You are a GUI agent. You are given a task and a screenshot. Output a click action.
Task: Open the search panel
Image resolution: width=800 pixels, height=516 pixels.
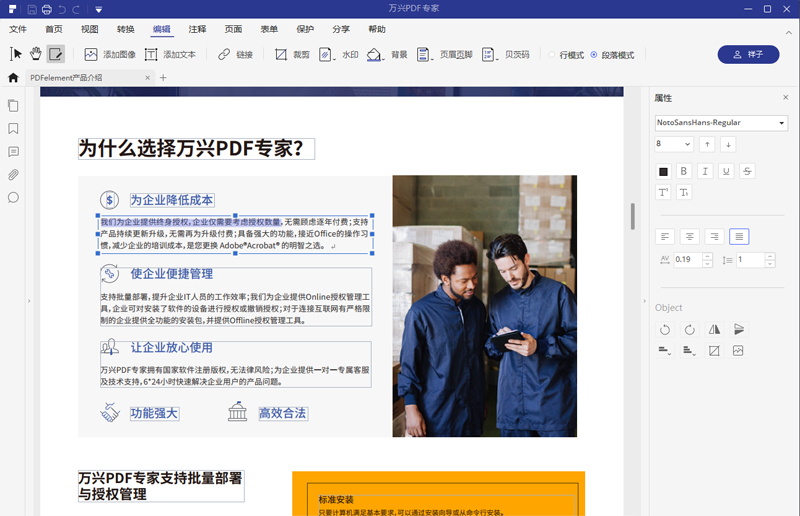pyautogui.click(x=13, y=198)
